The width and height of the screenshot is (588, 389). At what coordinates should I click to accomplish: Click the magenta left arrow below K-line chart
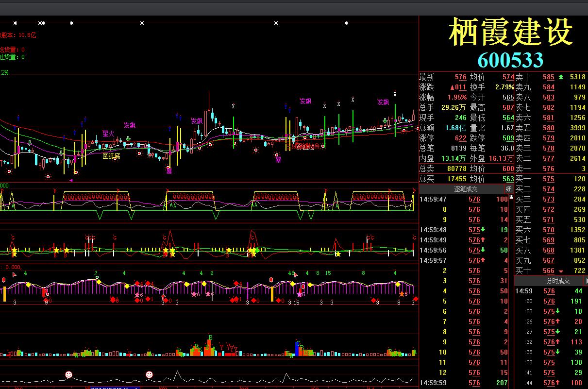coord(71,180)
